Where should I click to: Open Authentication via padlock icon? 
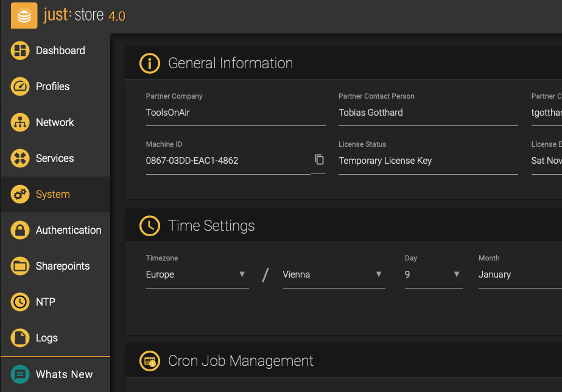coord(20,230)
